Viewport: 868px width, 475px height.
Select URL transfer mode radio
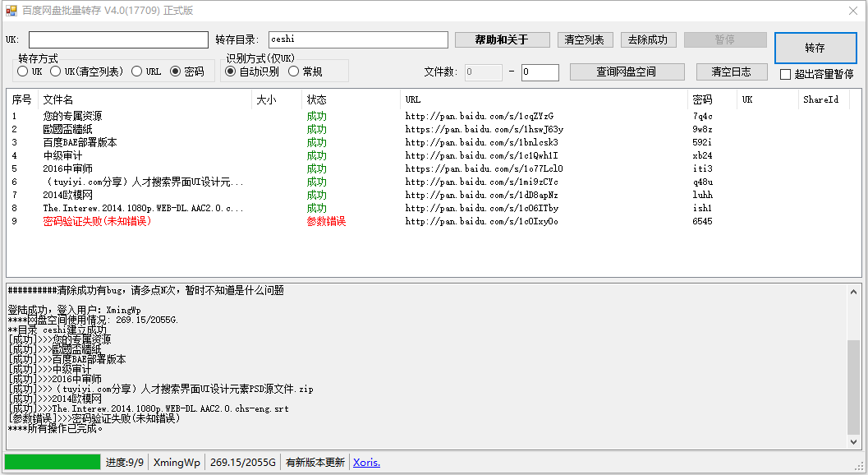tap(137, 71)
